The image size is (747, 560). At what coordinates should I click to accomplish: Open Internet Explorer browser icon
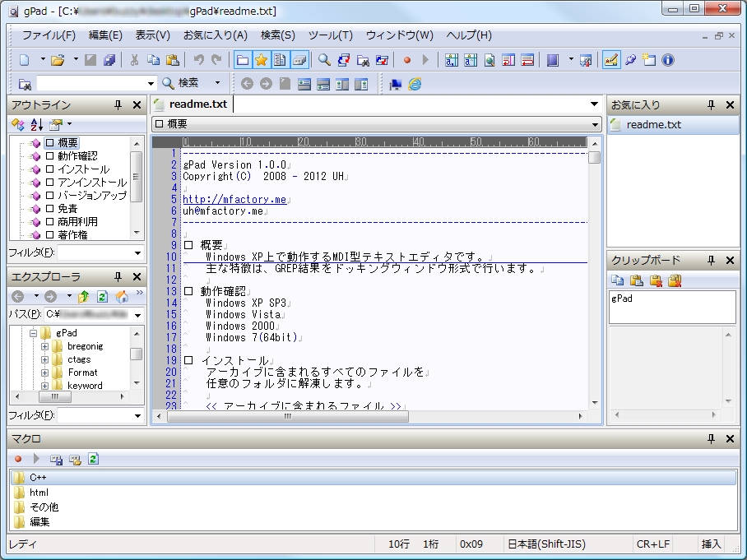point(415,84)
